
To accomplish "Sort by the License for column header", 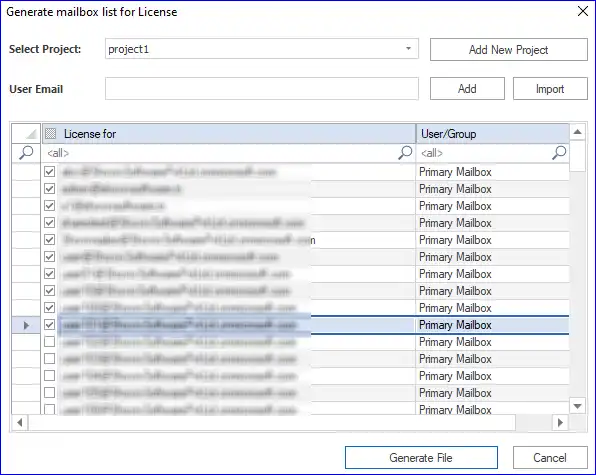I will pyautogui.click(x=229, y=133).
